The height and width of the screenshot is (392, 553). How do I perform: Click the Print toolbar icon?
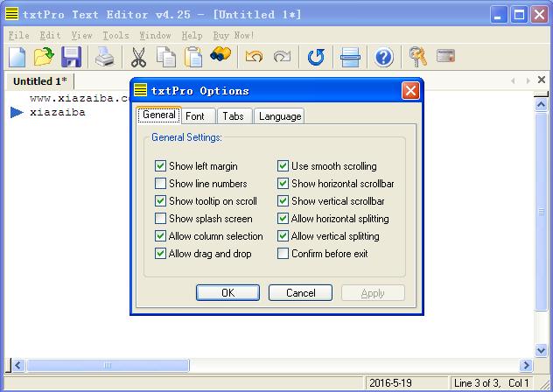[105, 57]
